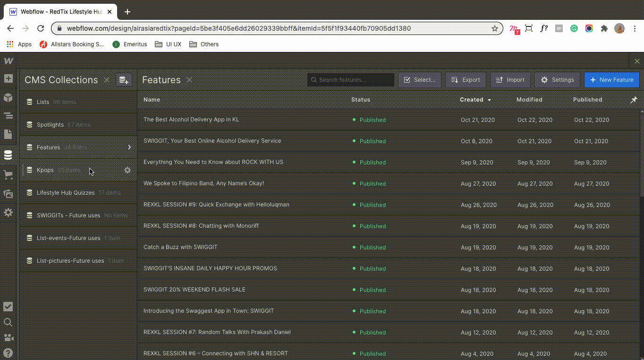Click the Select... button
This screenshot has height=360, width=644.
pos(420,80)
